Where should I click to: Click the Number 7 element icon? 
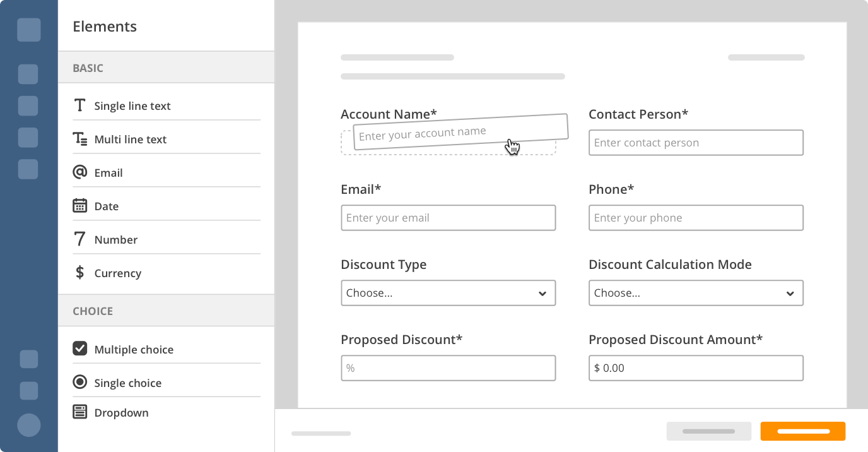(x=79, y=239)
